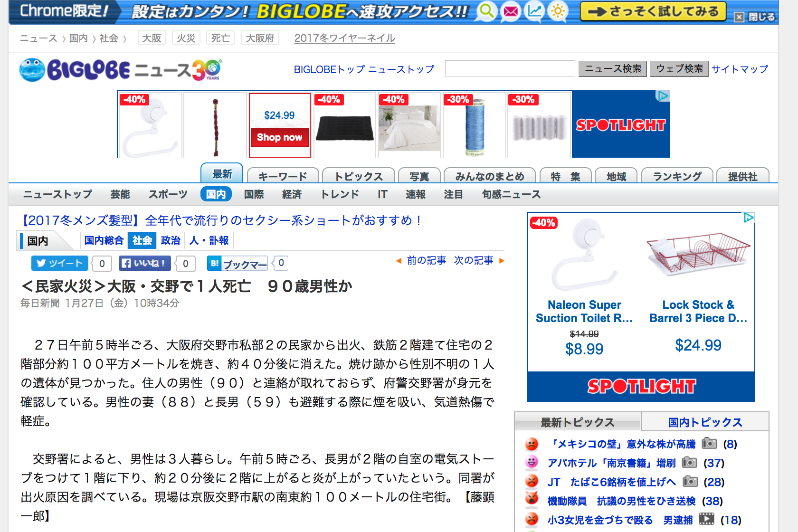
Task: Open the 人・訃報 subcategory
Action: pos(209,240)
